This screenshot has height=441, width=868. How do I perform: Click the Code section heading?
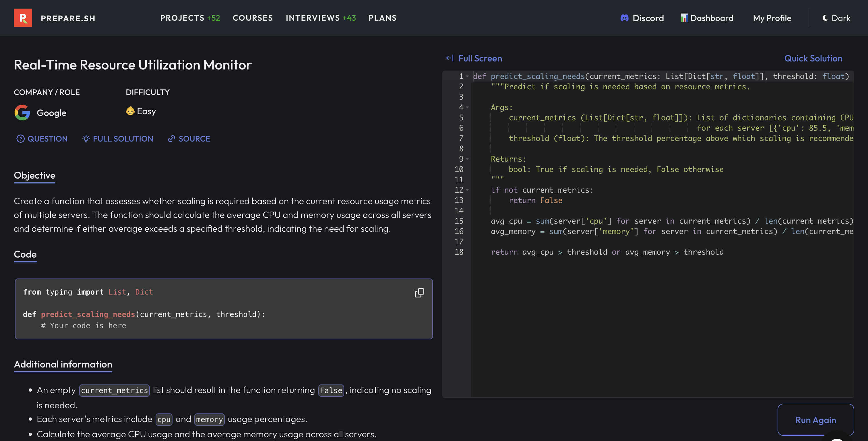(25, 254)
